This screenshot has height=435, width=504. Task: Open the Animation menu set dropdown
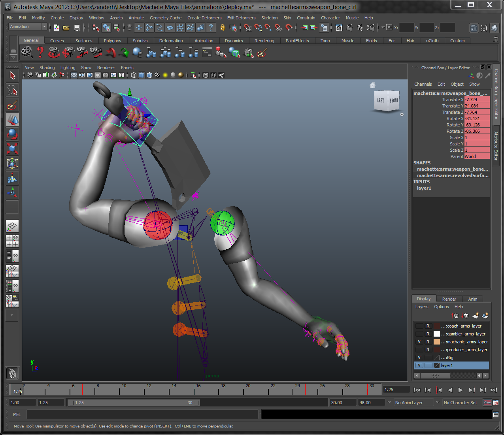(x=44, y=26)
